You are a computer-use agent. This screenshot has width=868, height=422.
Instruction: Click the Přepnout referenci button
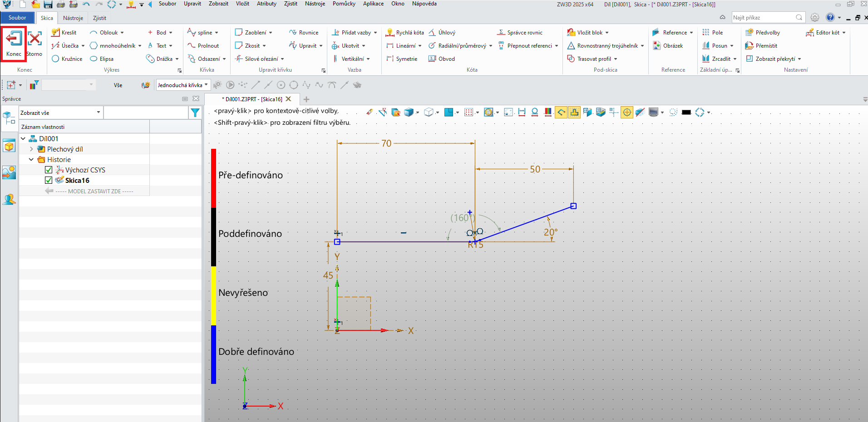(528, 46)
